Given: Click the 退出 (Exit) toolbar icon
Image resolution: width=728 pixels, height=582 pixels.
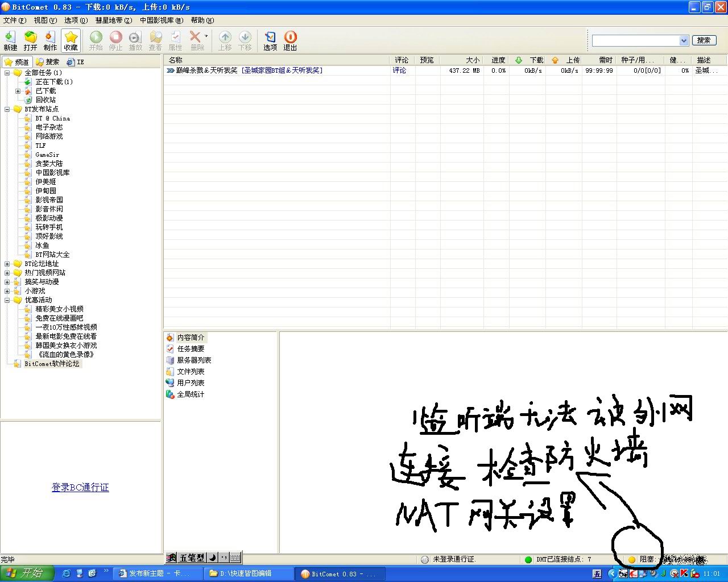Looking at the screenshot, I should click(x=290, y=41).
